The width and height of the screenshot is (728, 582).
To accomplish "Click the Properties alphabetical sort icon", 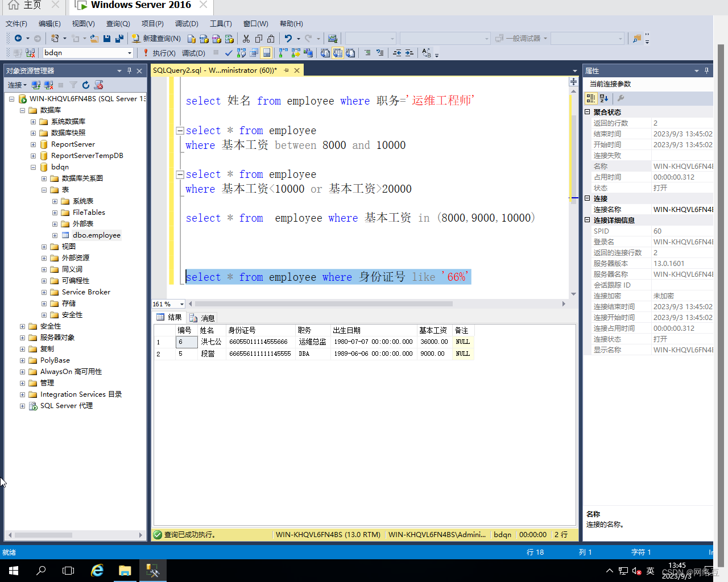I will coord(604,98).
